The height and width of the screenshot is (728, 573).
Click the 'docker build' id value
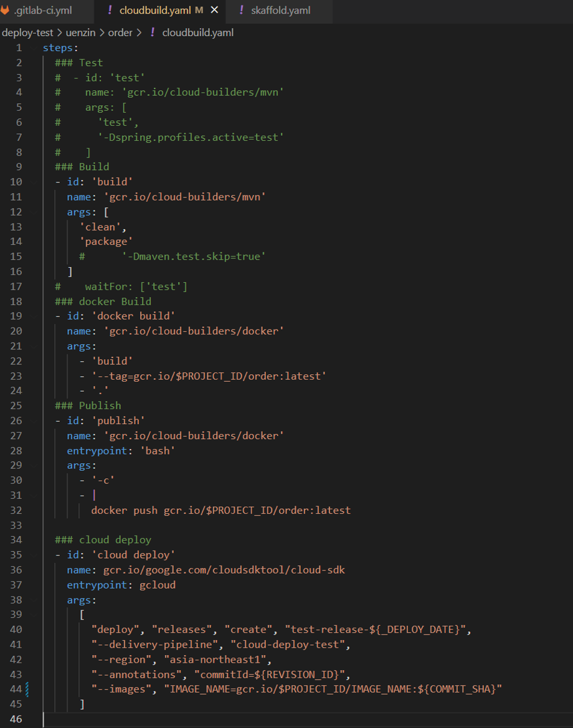(133, 316)
